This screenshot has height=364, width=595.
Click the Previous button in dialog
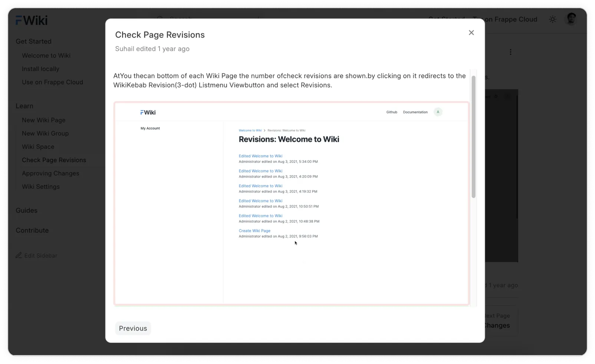tap(133, 328)
